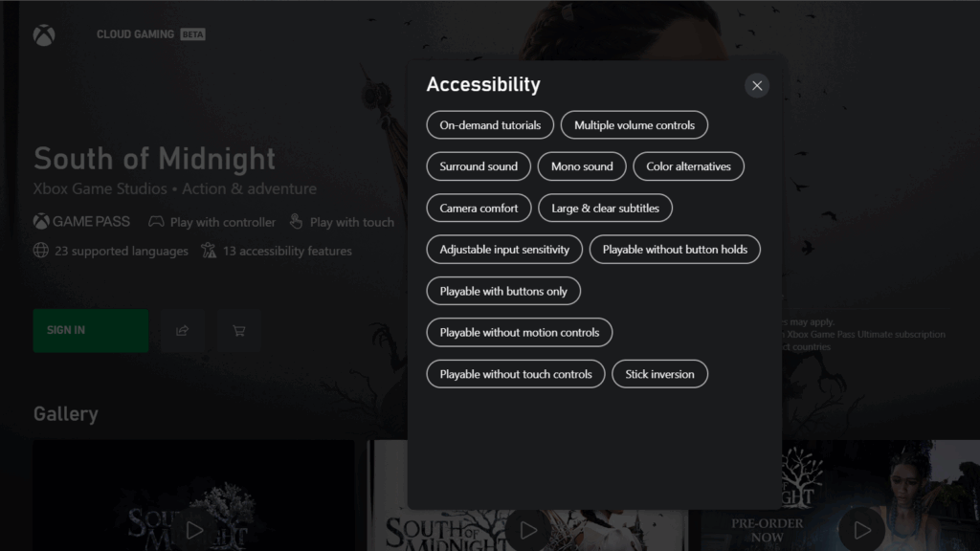Open Cloud Gaming Beta home link
This screenshot has width=980, height=551.
tap(150, 34)
